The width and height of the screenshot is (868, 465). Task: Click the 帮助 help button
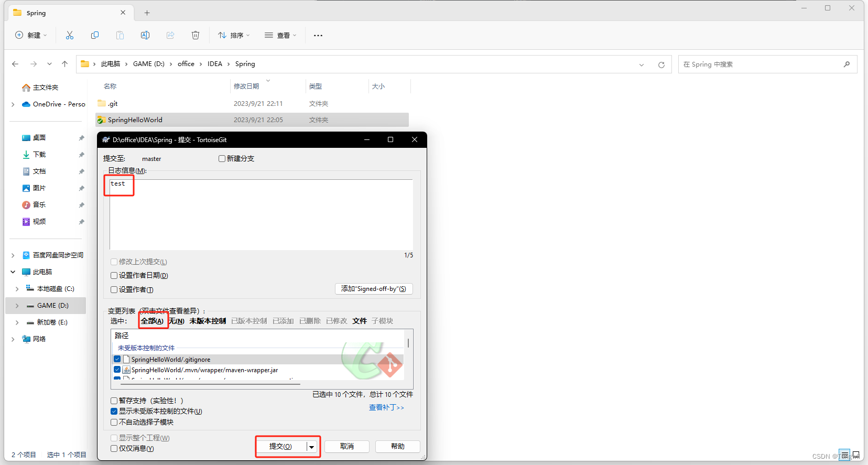tap(398, 447)
